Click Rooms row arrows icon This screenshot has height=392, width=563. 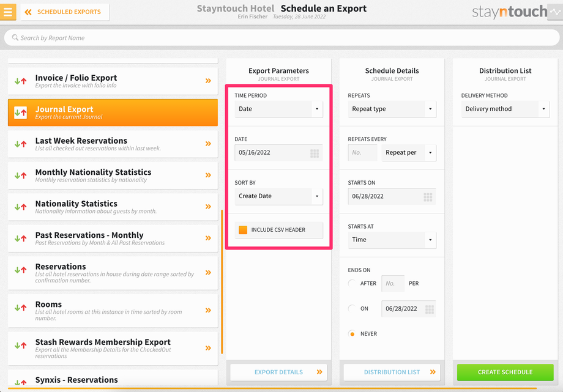click(20, 308)
